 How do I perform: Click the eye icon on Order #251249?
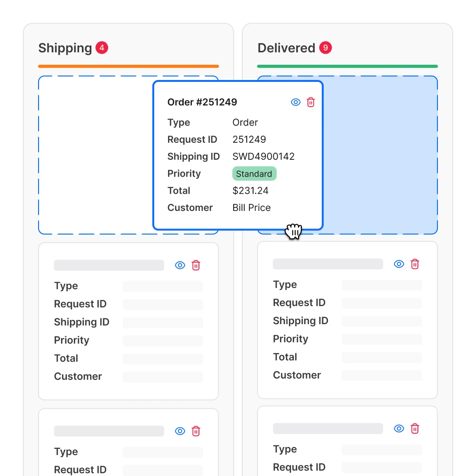(296, 102)
